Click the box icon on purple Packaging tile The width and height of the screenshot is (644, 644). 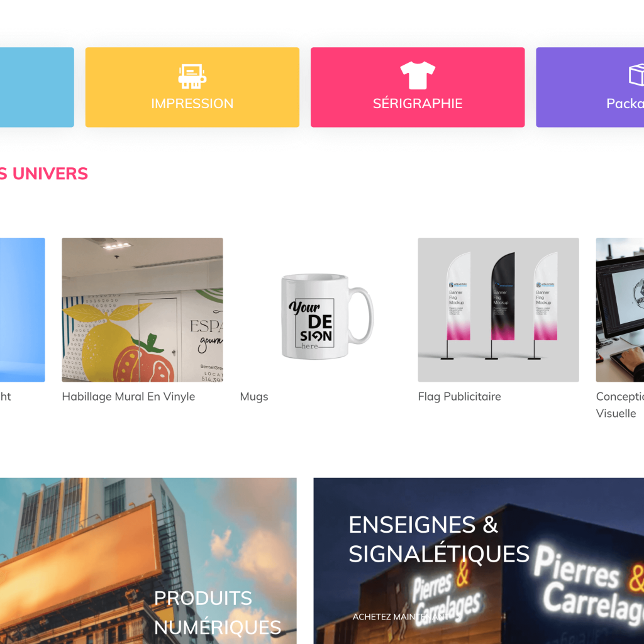coord(637,75)
